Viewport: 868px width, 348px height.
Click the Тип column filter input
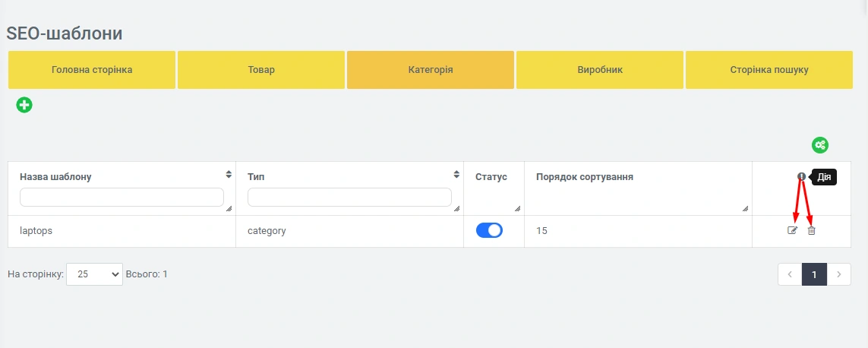click(x=349, y=198)
